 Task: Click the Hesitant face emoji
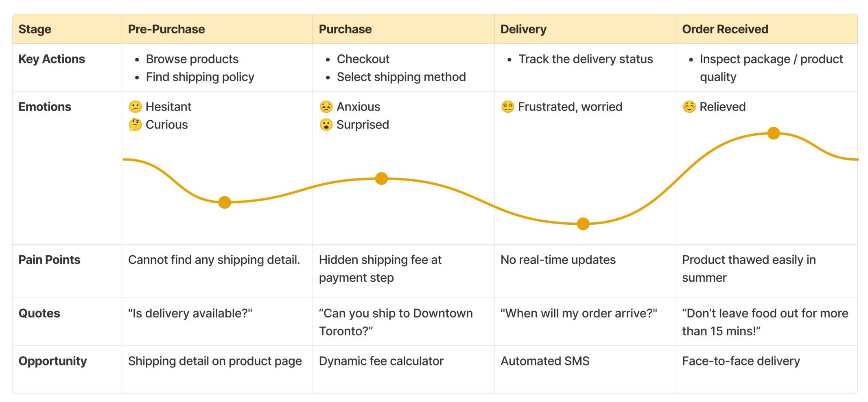point(135,107)
